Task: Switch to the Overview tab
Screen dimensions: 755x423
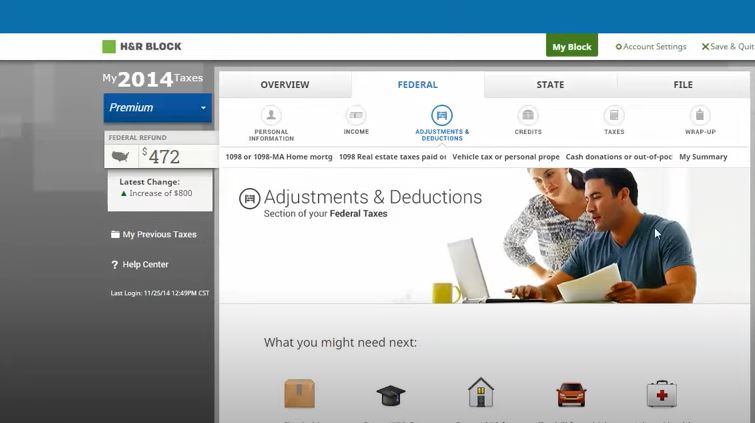Action: (285, 85)
